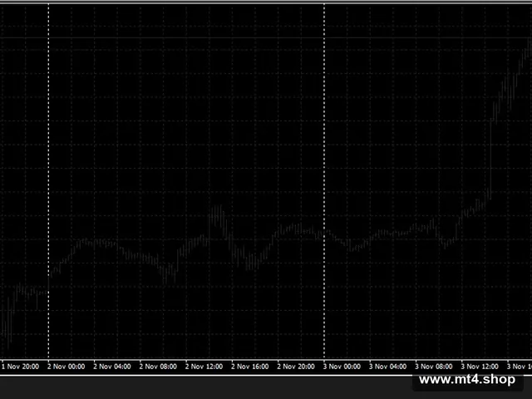532x399 pixels.
Task: Click the '2 Nov 00:00' time axis label
Action: (x=66, y=367)
